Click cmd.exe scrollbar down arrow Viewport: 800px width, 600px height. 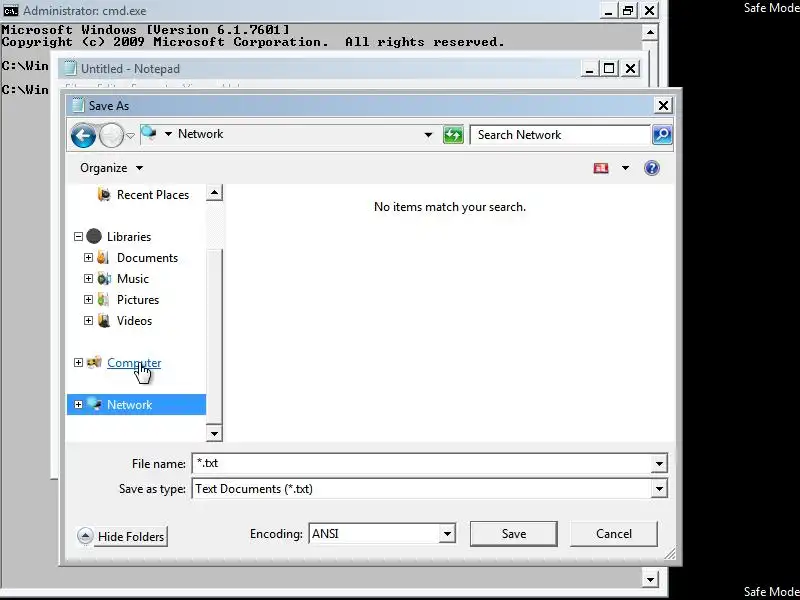coord(650,580)
